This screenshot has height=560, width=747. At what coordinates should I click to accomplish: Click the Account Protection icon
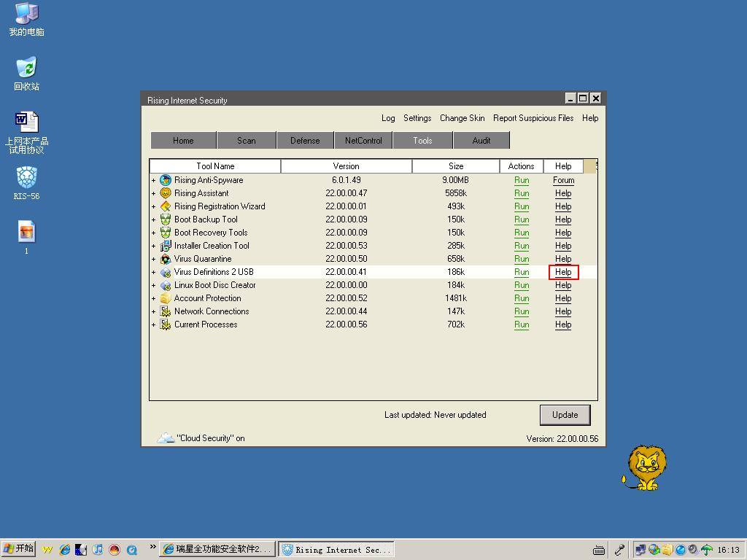(x=166, y=298)
